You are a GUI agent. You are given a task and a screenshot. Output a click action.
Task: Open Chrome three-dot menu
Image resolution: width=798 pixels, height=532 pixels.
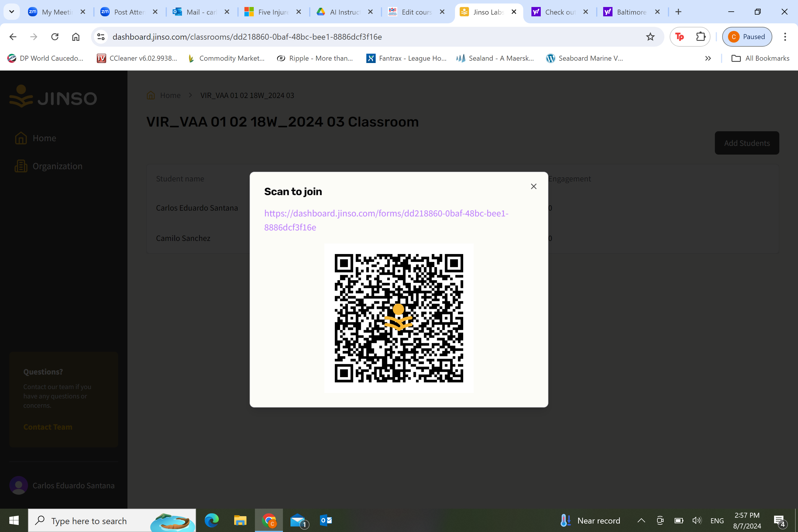785,37
